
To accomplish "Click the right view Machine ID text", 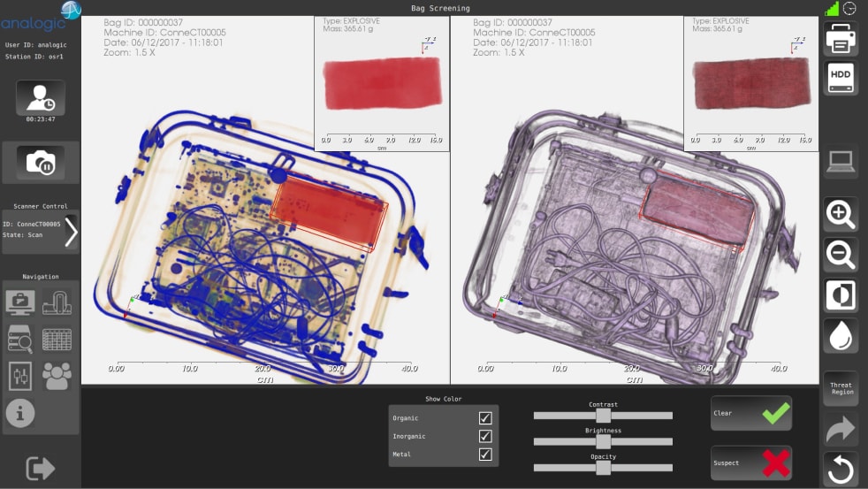I will [x=534, y=33].
